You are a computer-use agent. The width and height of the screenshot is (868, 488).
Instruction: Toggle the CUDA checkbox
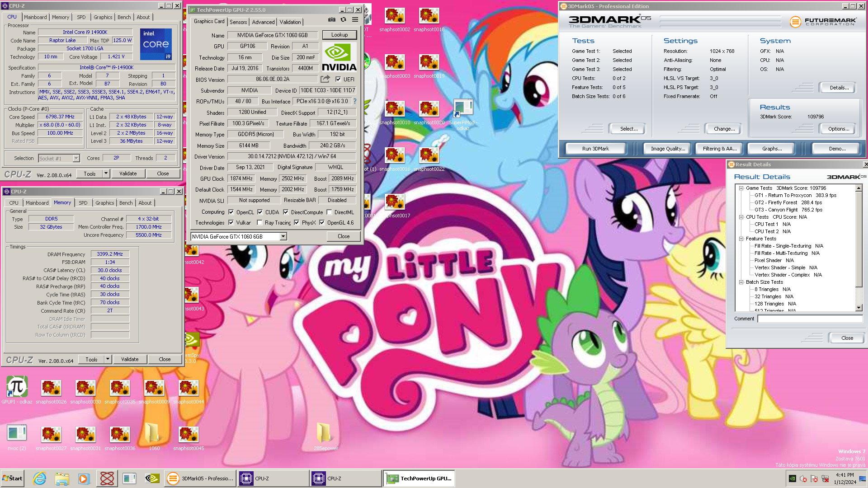click(x=260, y=212)
